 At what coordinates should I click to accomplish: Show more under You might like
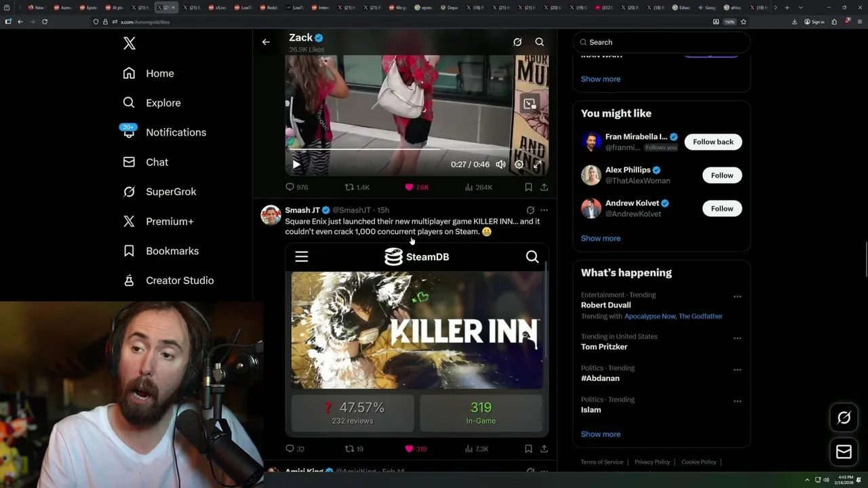coord(601,239)
